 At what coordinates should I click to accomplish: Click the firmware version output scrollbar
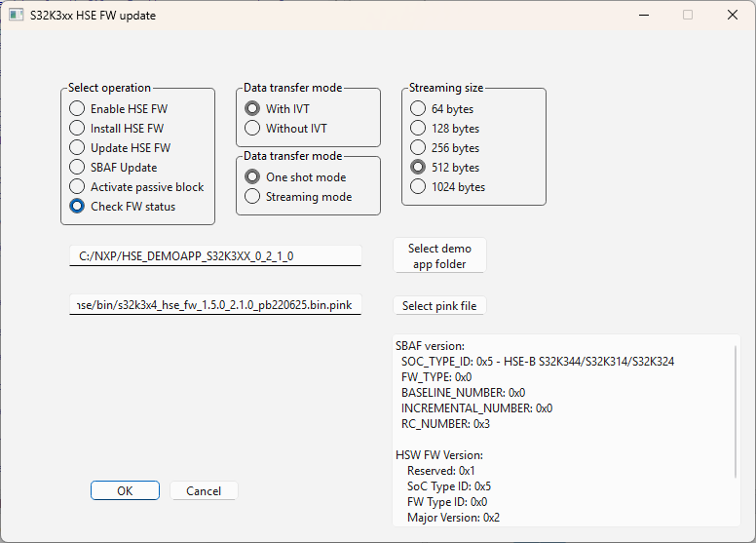click(737, 409)
